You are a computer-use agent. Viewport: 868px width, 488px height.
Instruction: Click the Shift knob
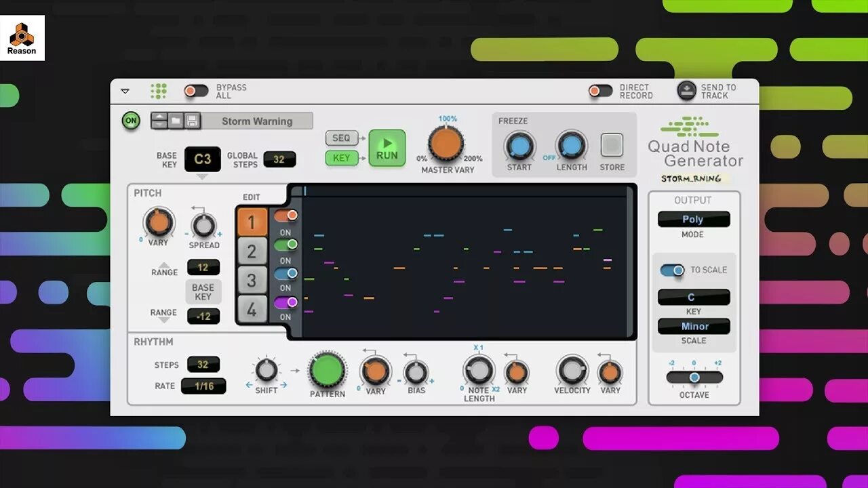[267, 370]
